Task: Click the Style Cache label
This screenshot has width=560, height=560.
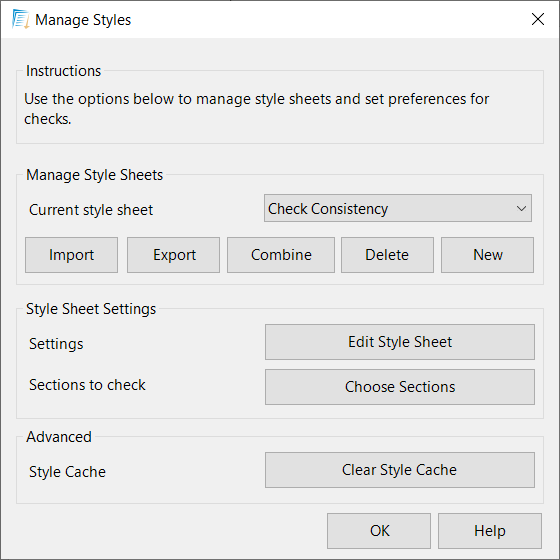Action: tap(68, 472)
